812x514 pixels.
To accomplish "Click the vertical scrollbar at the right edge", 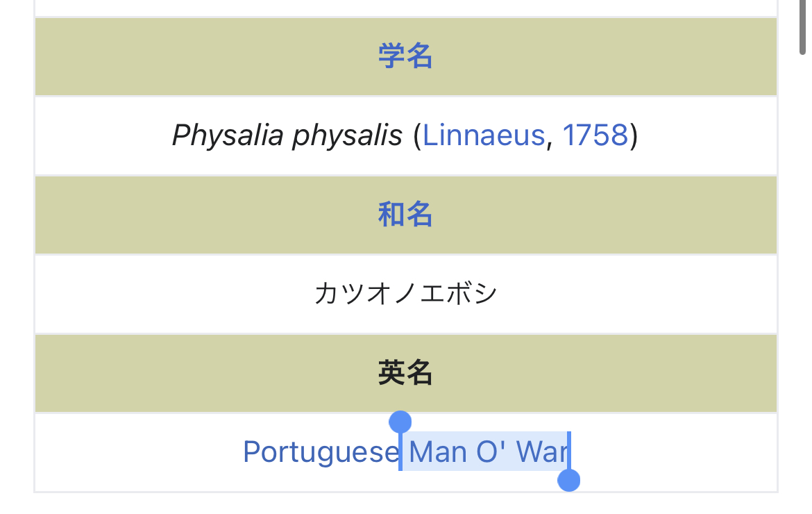I will pos(802,28).
